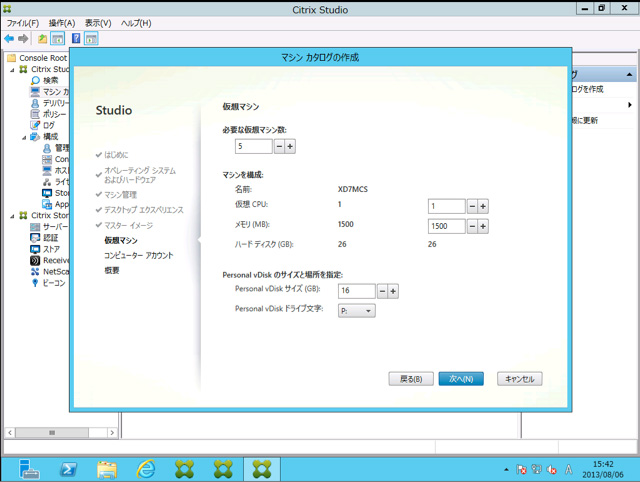Increase virtual CPU count
The height and width of the screenshot is (482, 640).
pyautogui.click(x=483, y=206)
